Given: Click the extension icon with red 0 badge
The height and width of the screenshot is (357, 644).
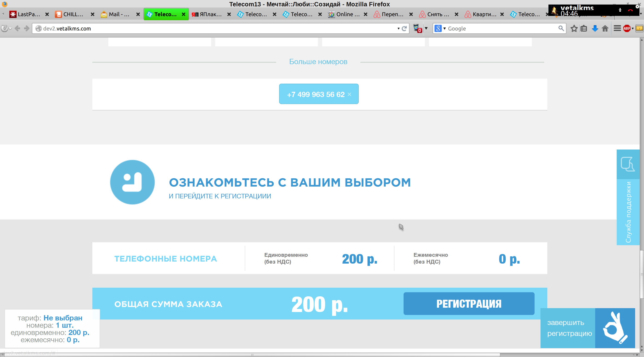Looking at the screenshot, I should 417,28.
